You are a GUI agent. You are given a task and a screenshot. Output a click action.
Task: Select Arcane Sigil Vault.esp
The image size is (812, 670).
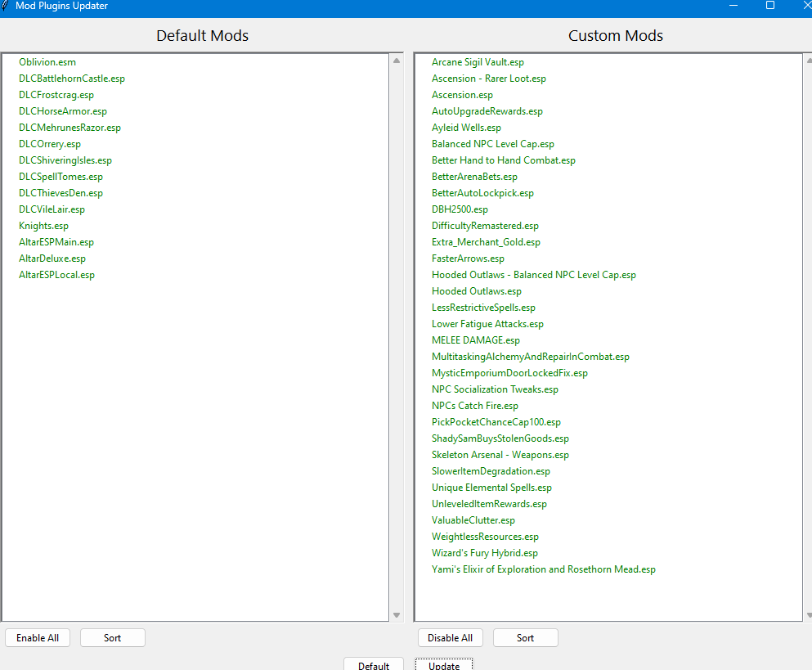coord(478,62)
